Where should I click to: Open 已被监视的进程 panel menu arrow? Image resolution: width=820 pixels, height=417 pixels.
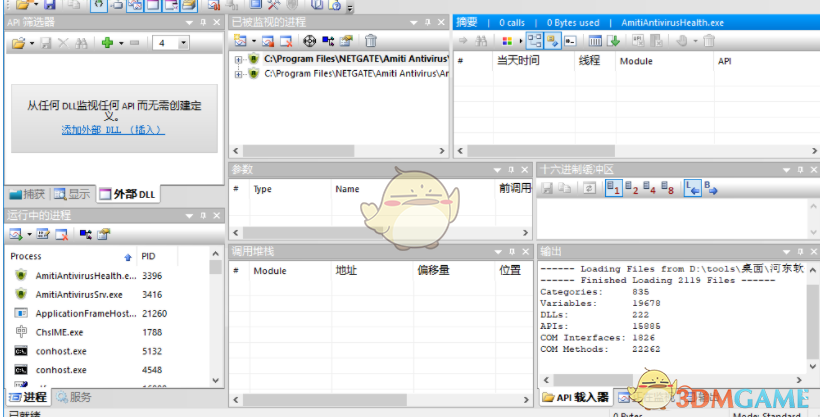(414, 22)
